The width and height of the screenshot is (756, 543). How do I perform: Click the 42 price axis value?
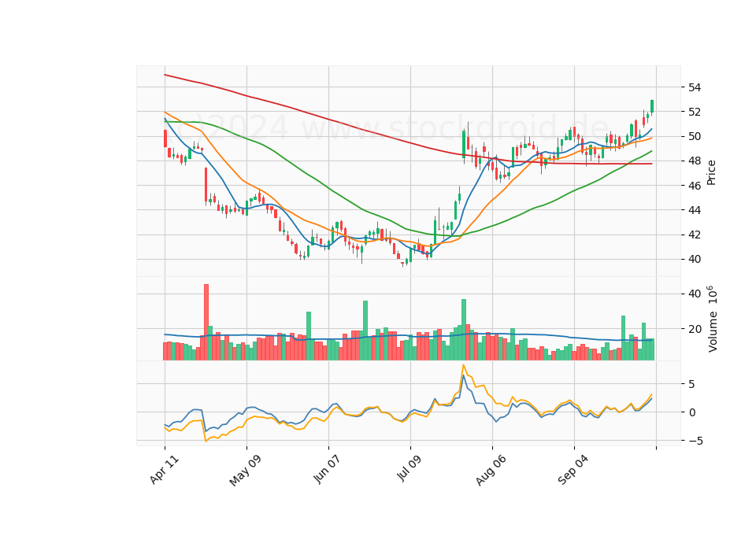coord(695,235)
